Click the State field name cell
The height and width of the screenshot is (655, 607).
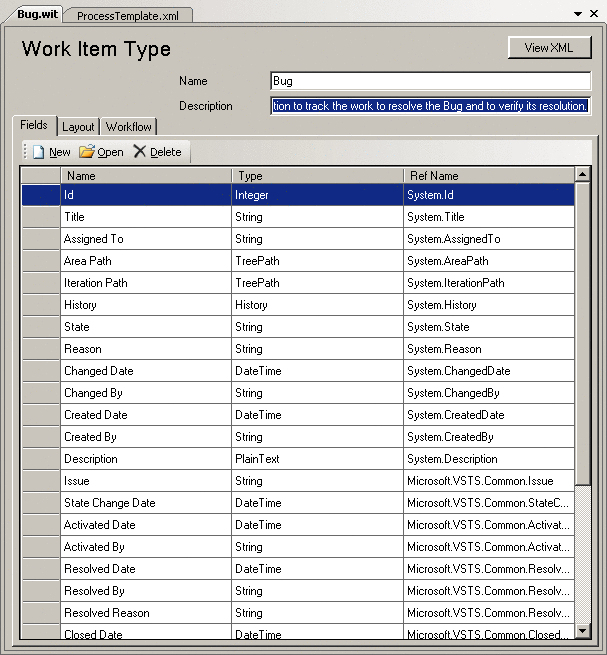click(x=146, y=327)
